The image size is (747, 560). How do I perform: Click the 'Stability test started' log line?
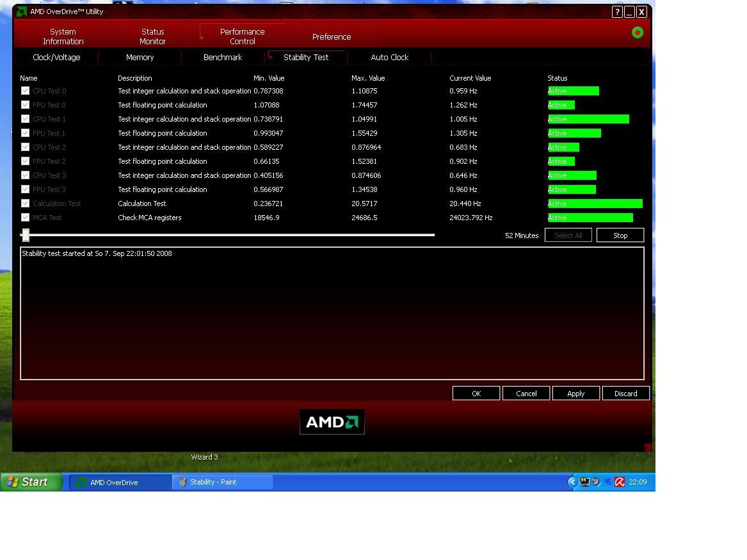97,253
